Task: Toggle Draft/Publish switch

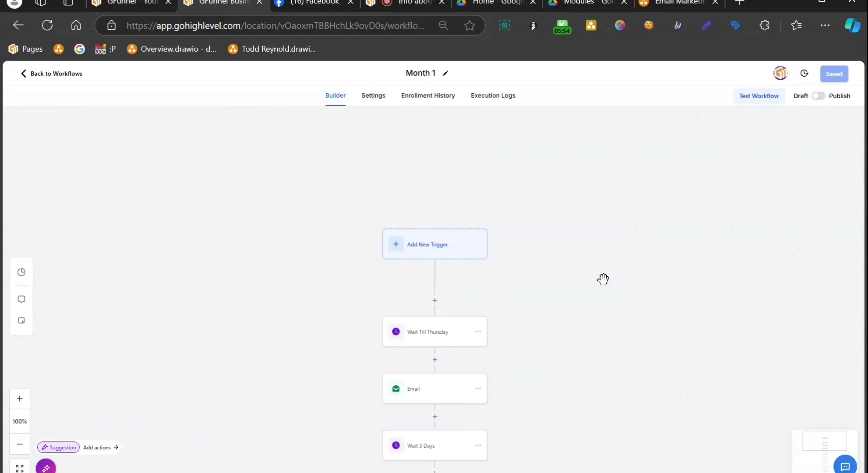Action: point(818,96)
